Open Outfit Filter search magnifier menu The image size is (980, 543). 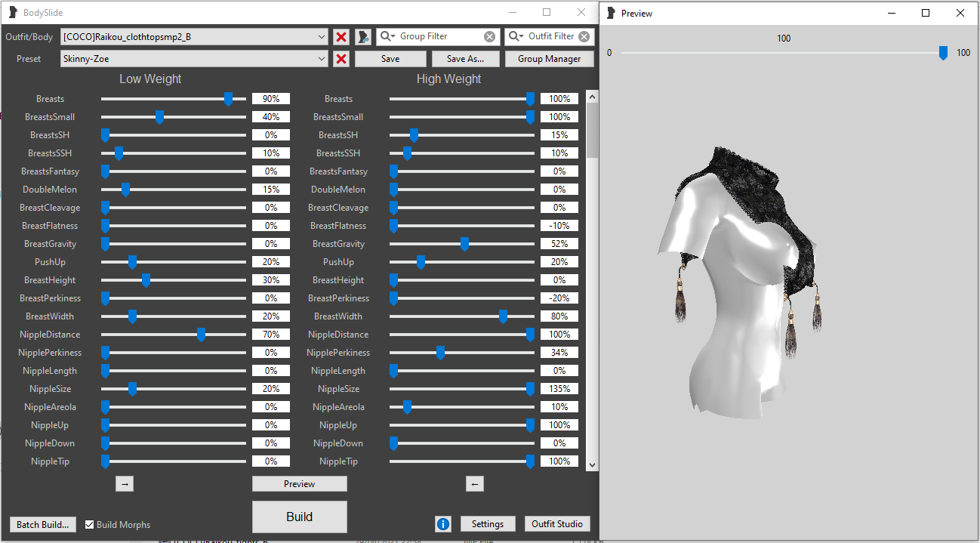(516, 36)
